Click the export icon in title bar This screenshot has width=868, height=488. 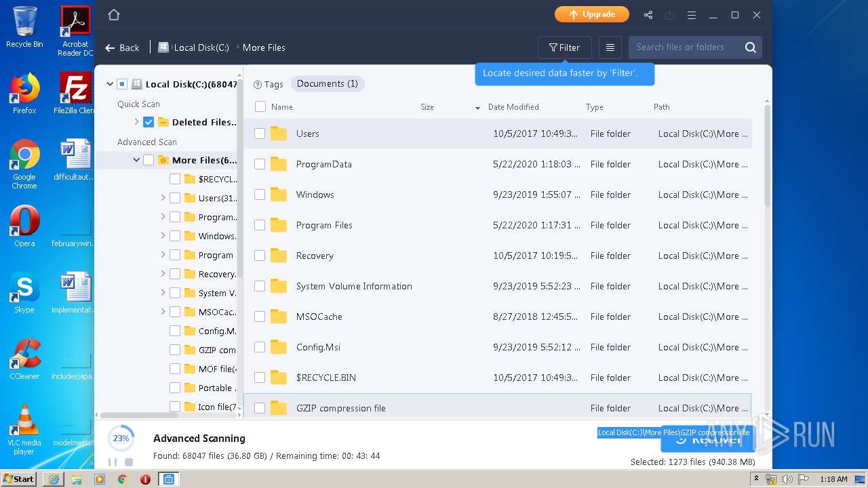670,15
